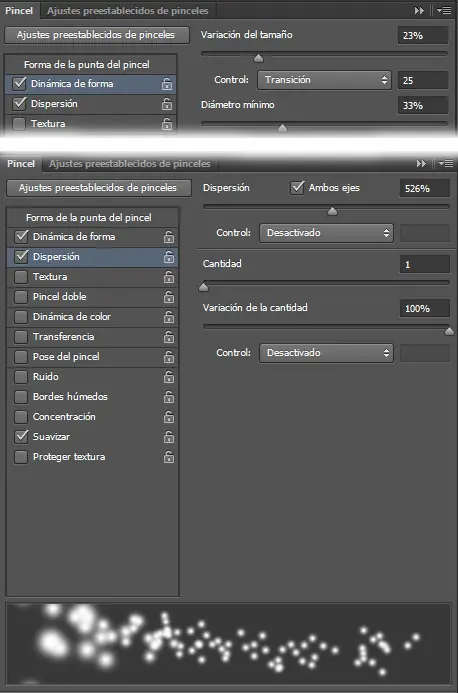This screenshot has width=458, height=693.
Task: Check the Pose del pincel option
Action: pos(21,357)
